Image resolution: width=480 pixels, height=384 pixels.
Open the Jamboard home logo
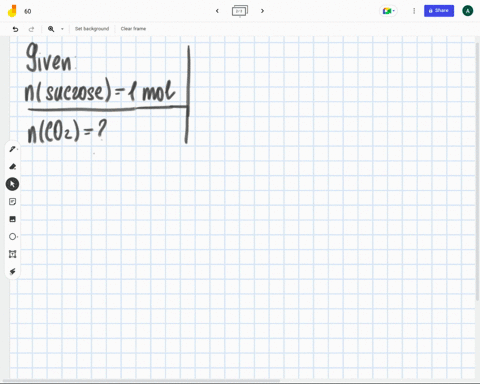(x=12, y=11)
